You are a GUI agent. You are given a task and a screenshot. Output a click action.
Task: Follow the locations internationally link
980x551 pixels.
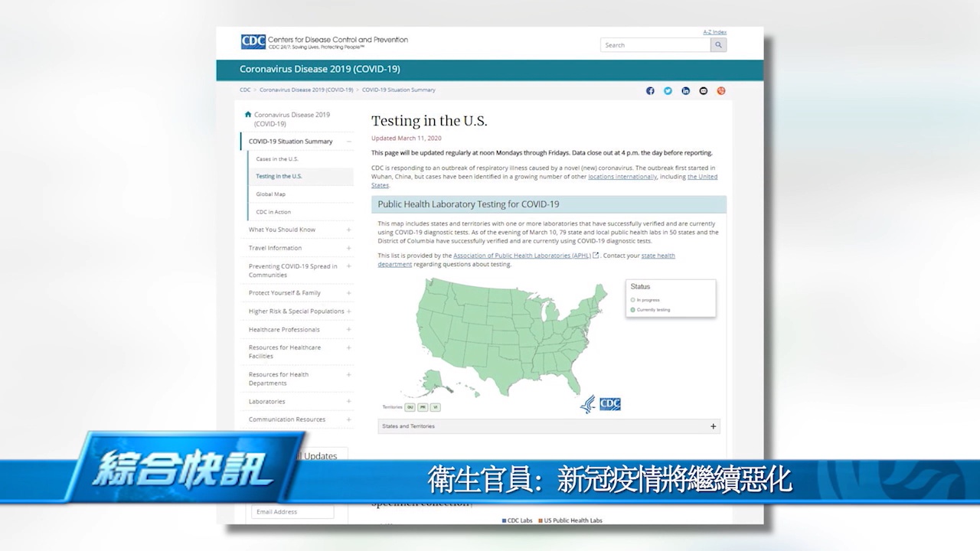tap(622, 176)
